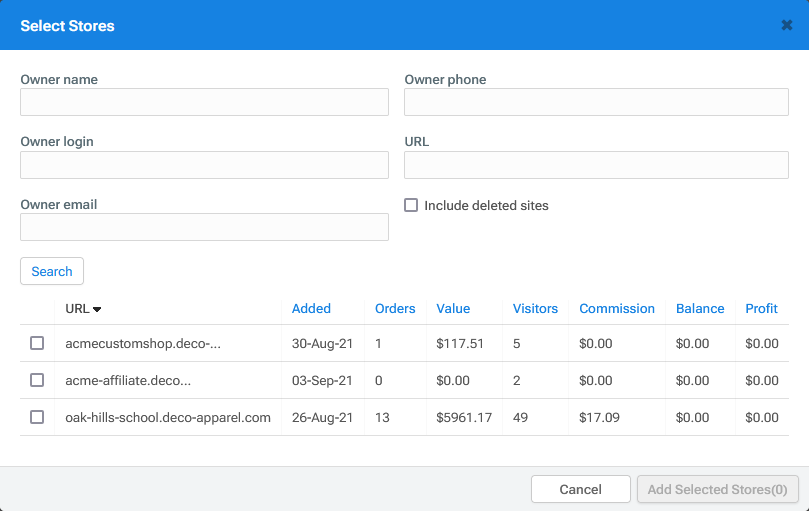Focus the Owner name input field
This screenshot has height=511, width=809.
pyautogui.click(x=204, y=102)
